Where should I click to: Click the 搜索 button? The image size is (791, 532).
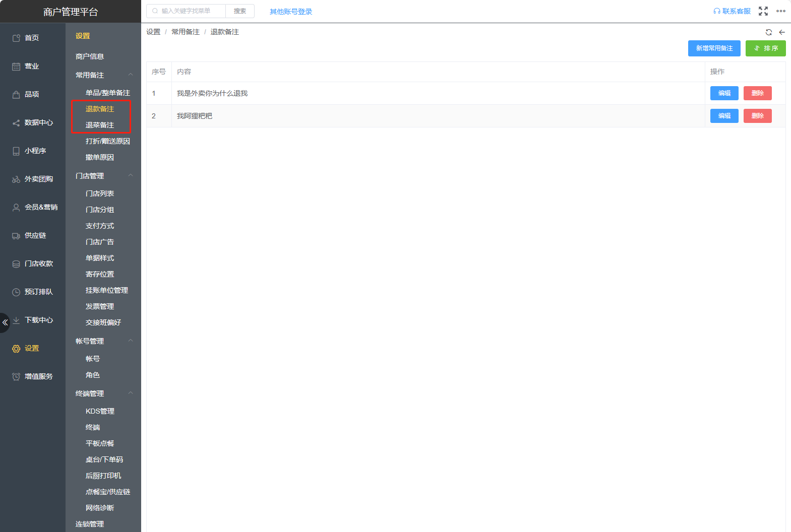[240, 11]
